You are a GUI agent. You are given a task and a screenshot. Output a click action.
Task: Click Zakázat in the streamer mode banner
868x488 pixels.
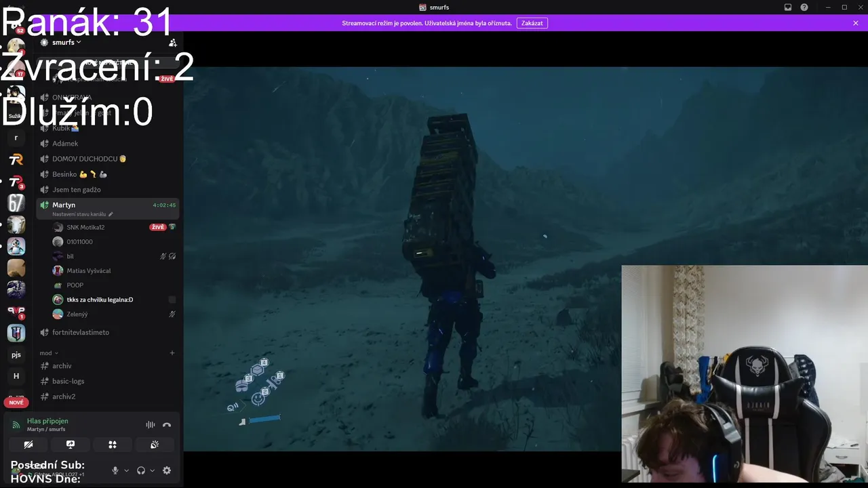[532, 23]
